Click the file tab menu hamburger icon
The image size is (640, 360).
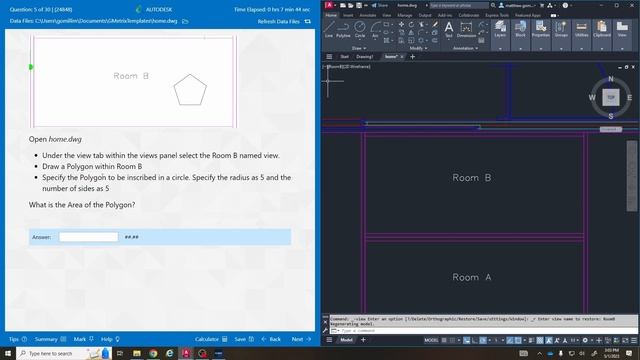tap(329, 57)
